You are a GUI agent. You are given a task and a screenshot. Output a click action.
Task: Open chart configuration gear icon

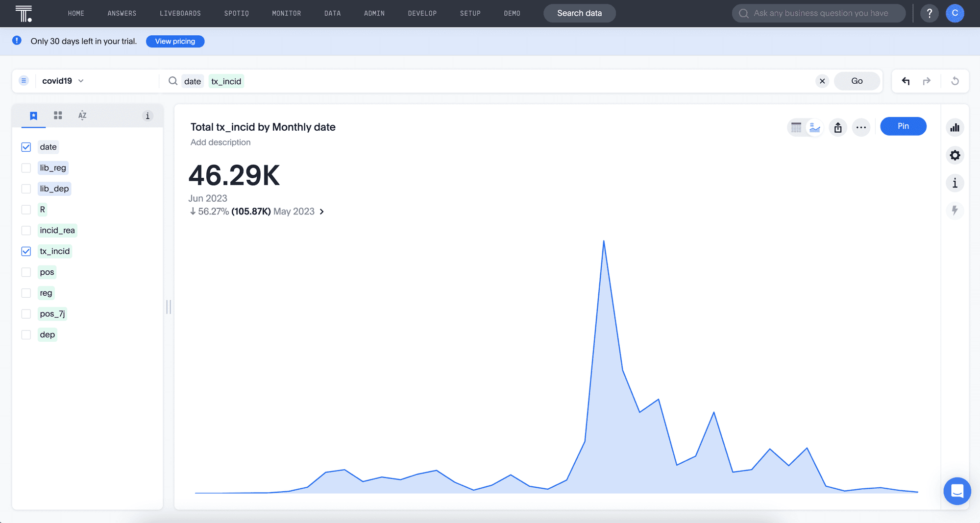coord(955,155)
